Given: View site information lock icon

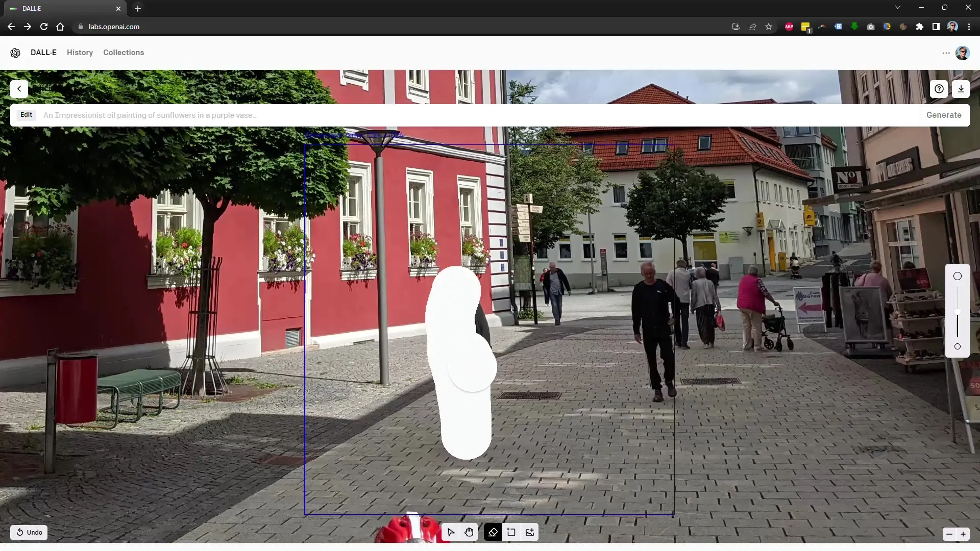Looking at the screenshot, I should click(x=81, y=27).
